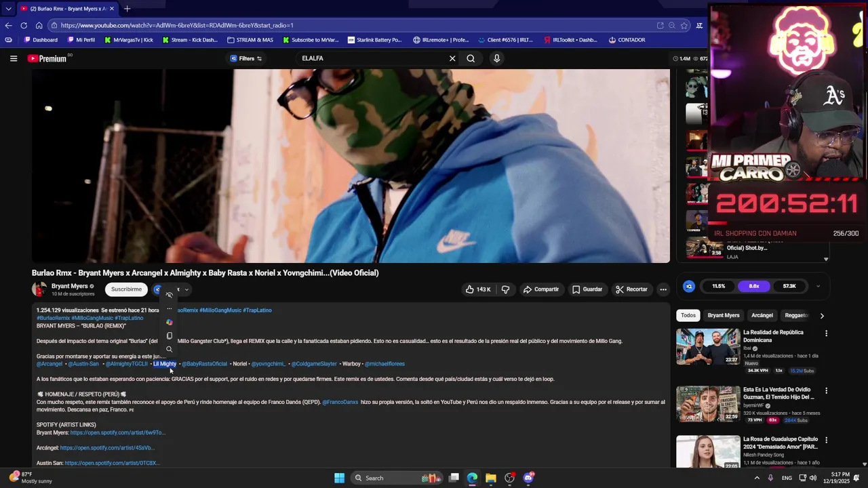The image size is (868, 488).
Task: Expand the dropdown chevron beside Suscribirme
Action: (x=186, y=290)
